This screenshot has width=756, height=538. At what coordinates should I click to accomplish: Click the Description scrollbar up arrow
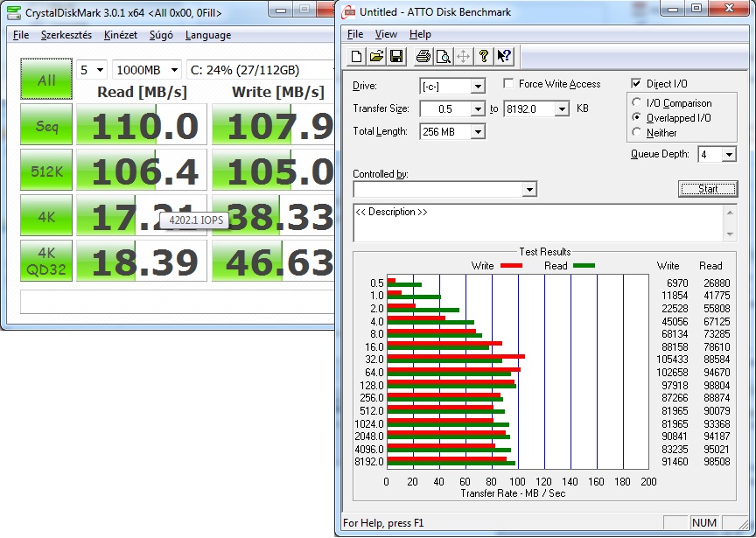point(730,212)
